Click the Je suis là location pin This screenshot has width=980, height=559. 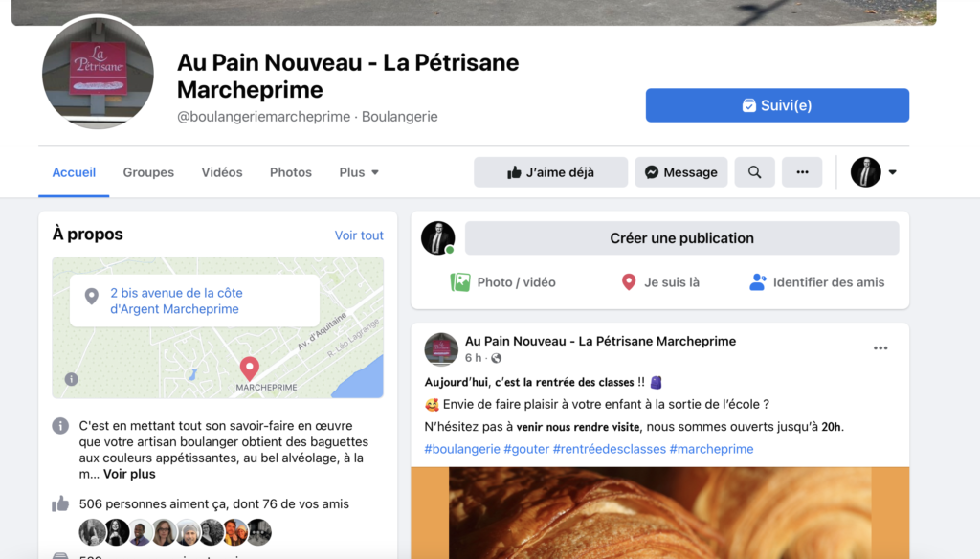[x=629, y=282]
